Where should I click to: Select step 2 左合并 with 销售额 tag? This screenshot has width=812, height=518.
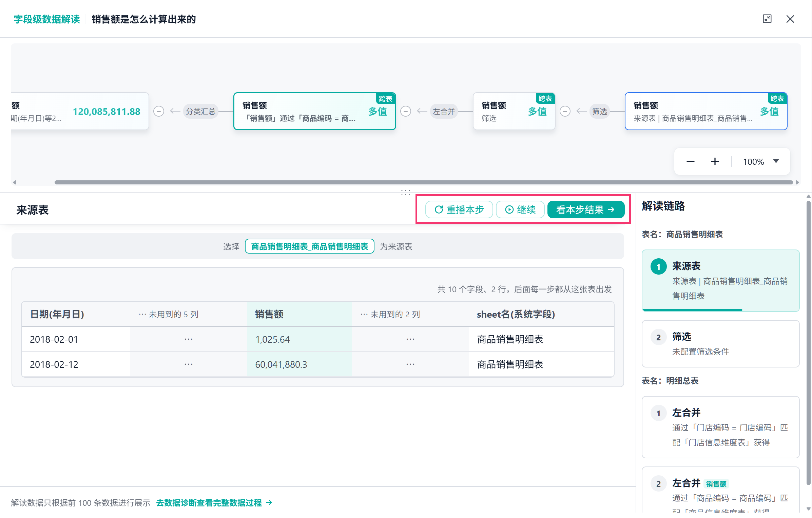click(720, 490)
